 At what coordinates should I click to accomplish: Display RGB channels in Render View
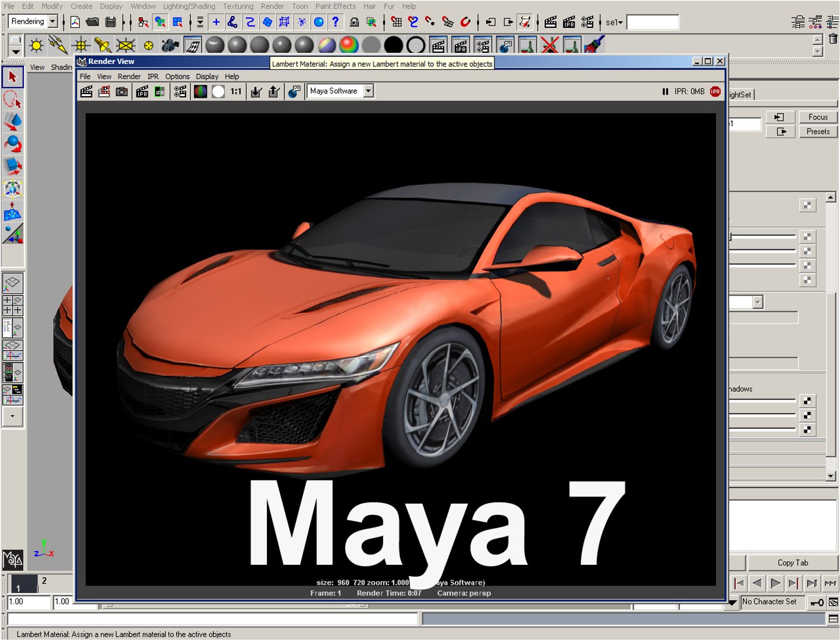[x=200, y=91]
